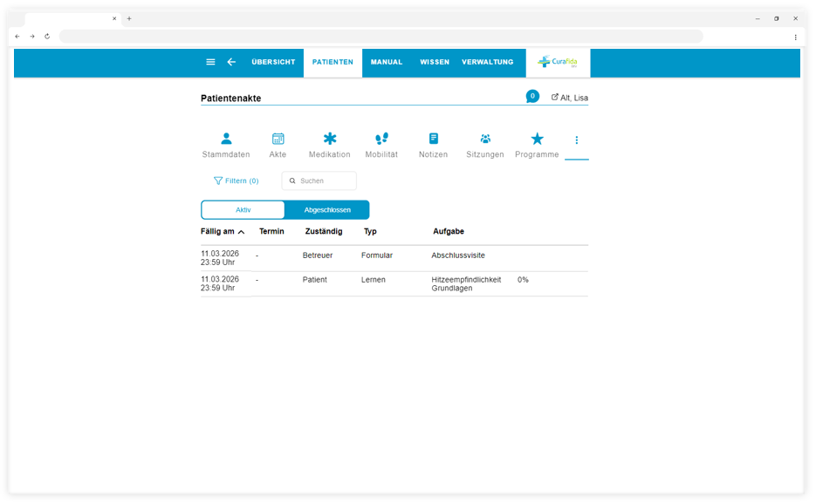Open the Abschlussvisite task row
Screen dimensions: 816x504
click(x=394, y=258)
